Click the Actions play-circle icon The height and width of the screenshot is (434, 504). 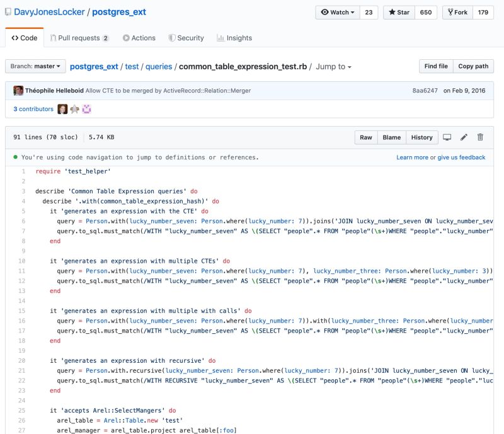click(125, 37)
